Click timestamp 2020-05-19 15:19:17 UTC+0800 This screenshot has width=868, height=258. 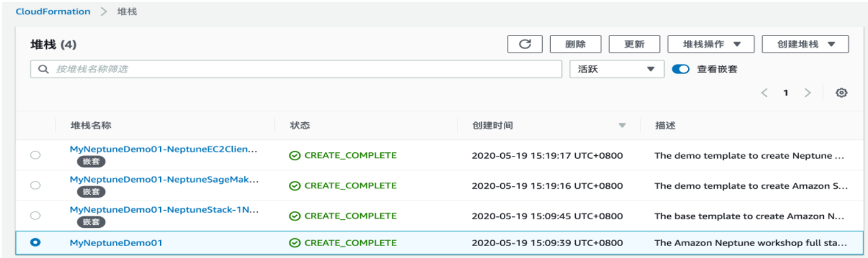click(x=547, y=155)
